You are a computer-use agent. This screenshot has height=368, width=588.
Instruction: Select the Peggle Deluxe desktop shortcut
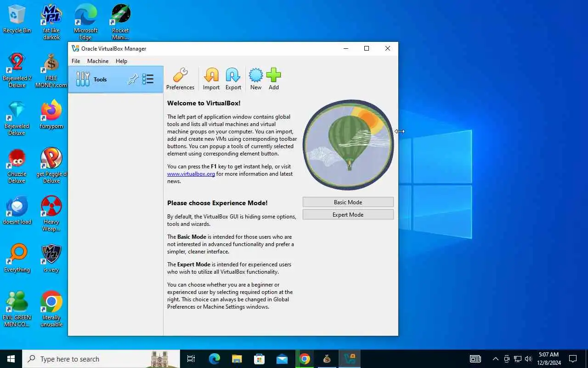click(x=51, y=166)
